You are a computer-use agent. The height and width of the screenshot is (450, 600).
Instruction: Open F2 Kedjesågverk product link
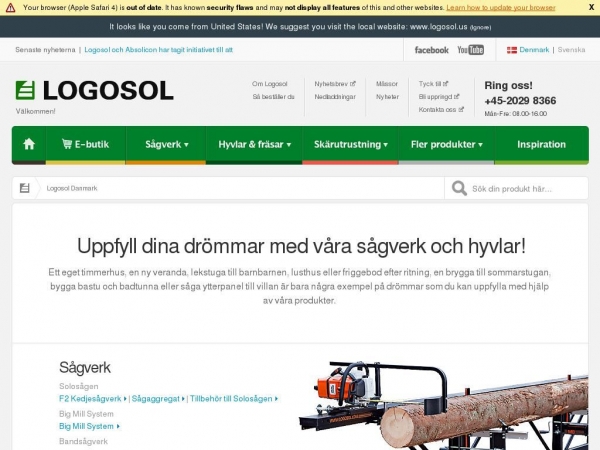(93, 399)
